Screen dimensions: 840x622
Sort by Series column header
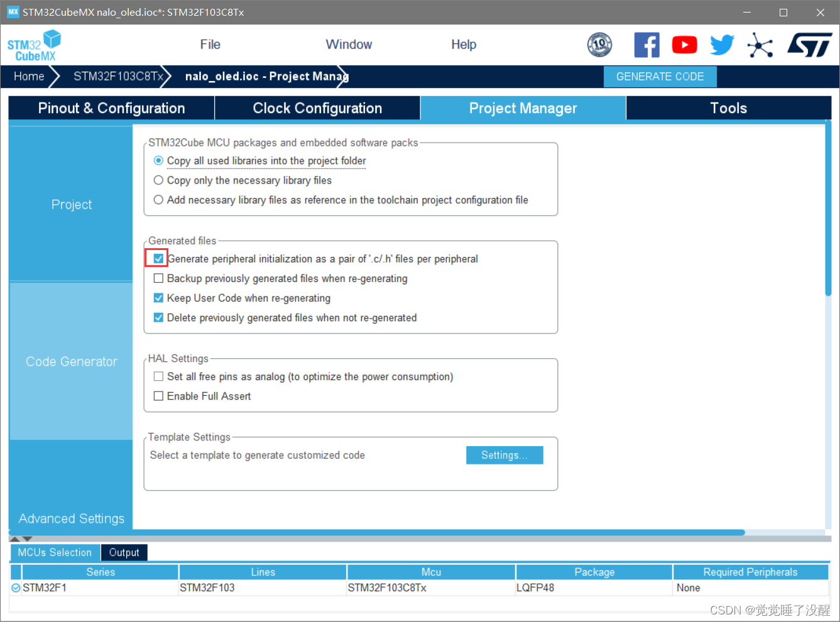click(x=101, y=572)
